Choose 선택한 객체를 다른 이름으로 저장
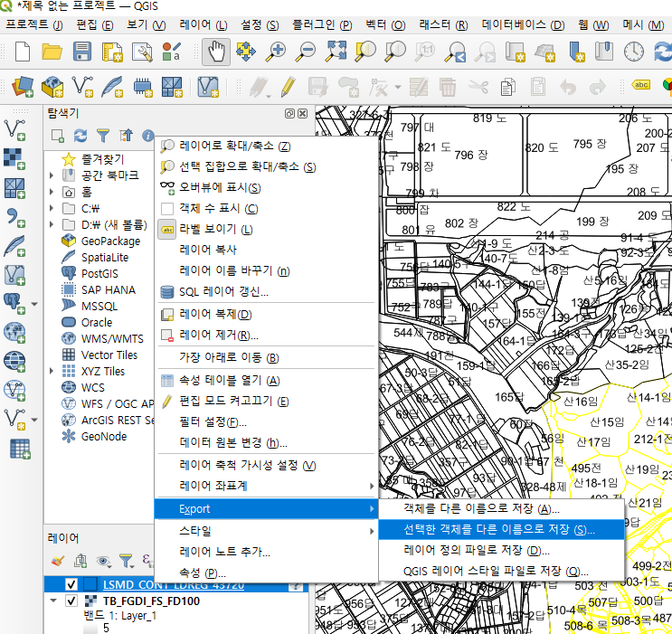 coord(501,529)
